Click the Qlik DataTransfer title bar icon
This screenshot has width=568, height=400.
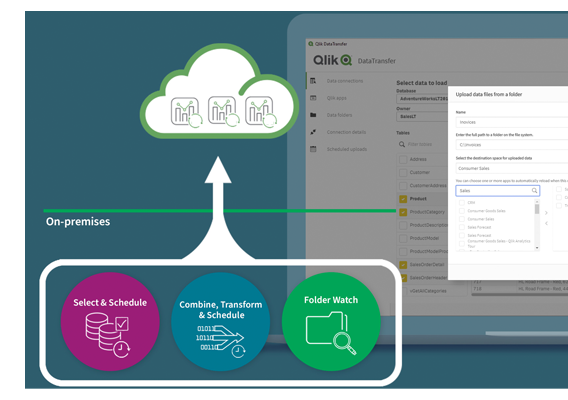click(310, 44)
